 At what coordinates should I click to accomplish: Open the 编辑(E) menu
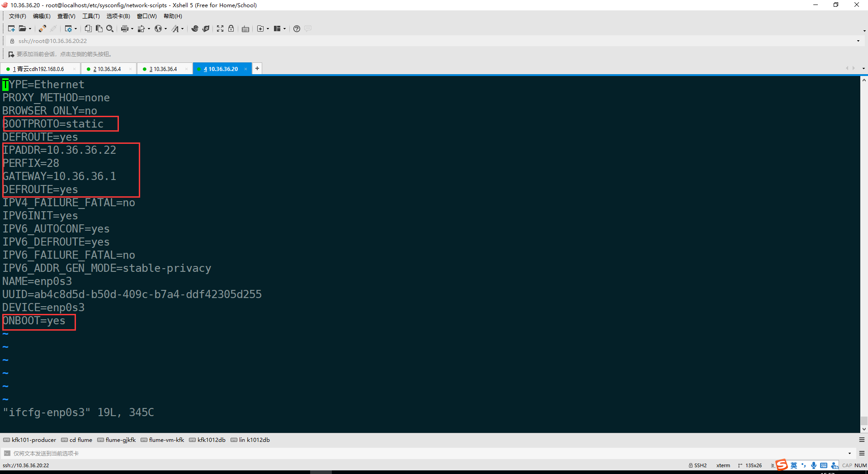tap(42, 16)
